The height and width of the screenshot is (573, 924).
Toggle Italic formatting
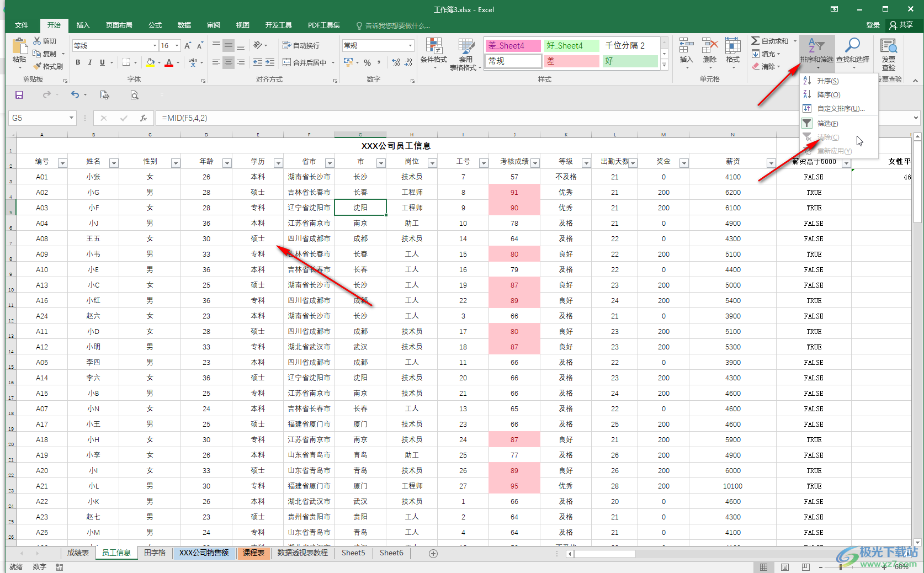[x=90, y=62]
